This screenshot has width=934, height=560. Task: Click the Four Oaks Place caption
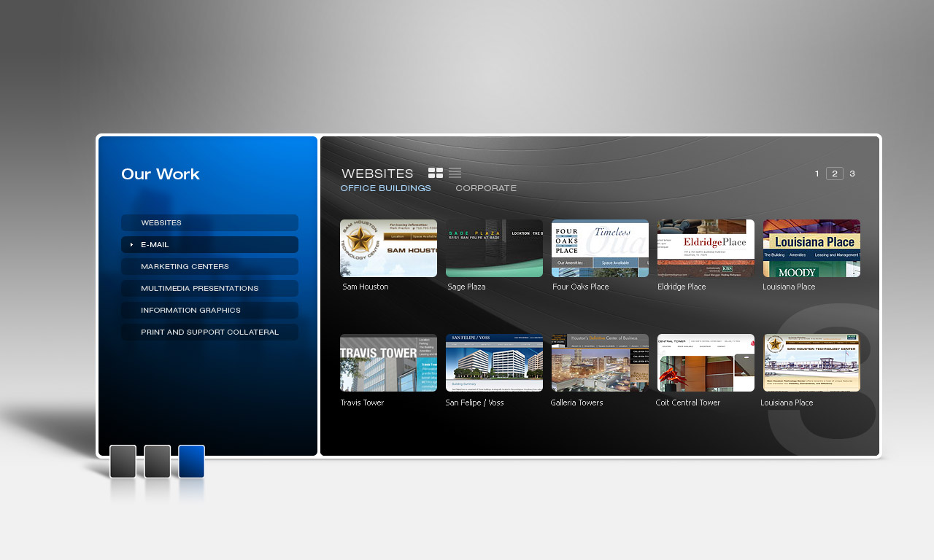[x=581, y=287]
